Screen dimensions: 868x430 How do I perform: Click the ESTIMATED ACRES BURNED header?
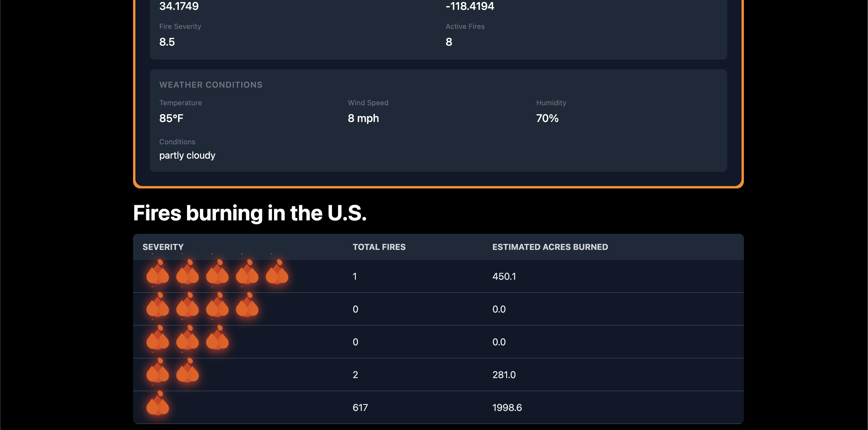[x=550, y=247]
